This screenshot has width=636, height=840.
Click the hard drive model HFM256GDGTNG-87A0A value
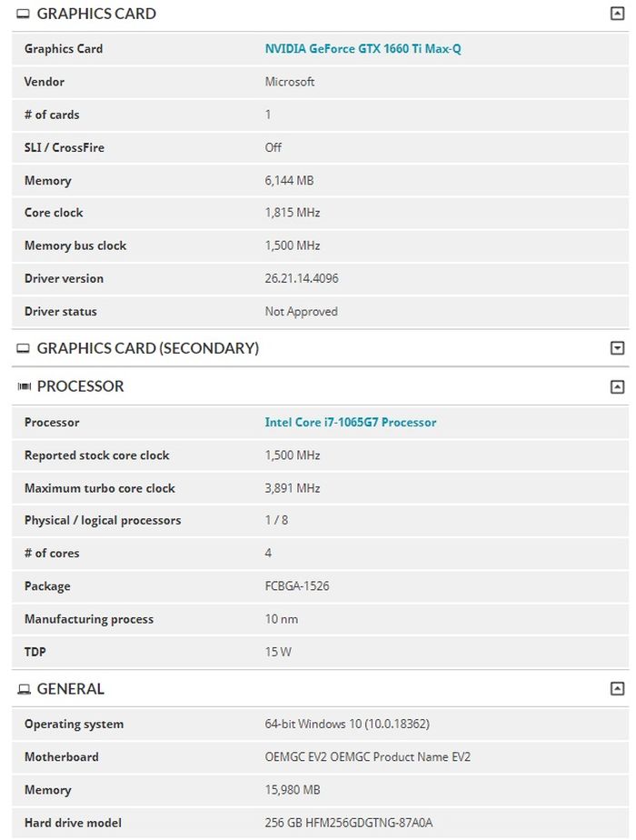coord(349,824)
